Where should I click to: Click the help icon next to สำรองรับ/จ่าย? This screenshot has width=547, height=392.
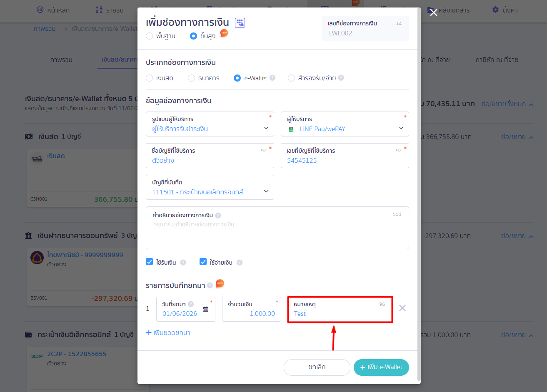click(341, 78)
